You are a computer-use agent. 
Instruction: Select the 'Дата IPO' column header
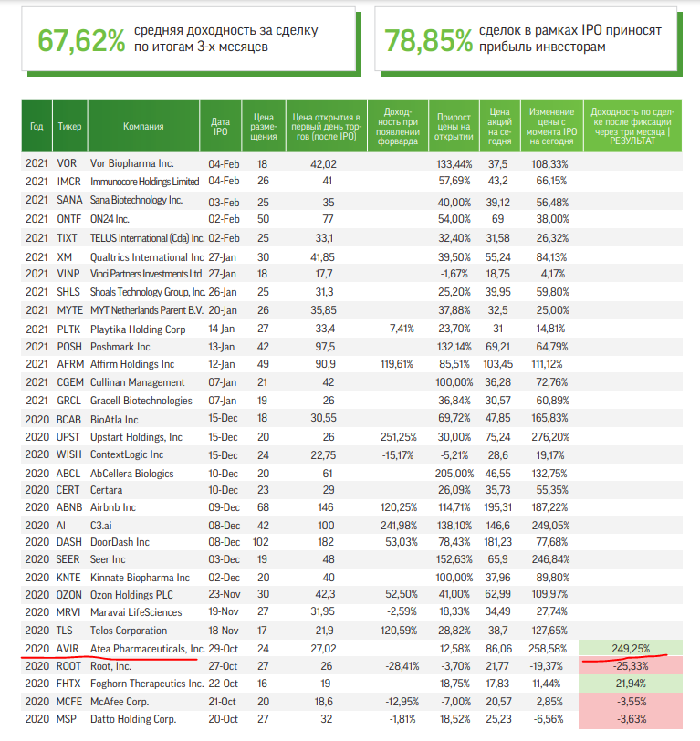point(221,126)
